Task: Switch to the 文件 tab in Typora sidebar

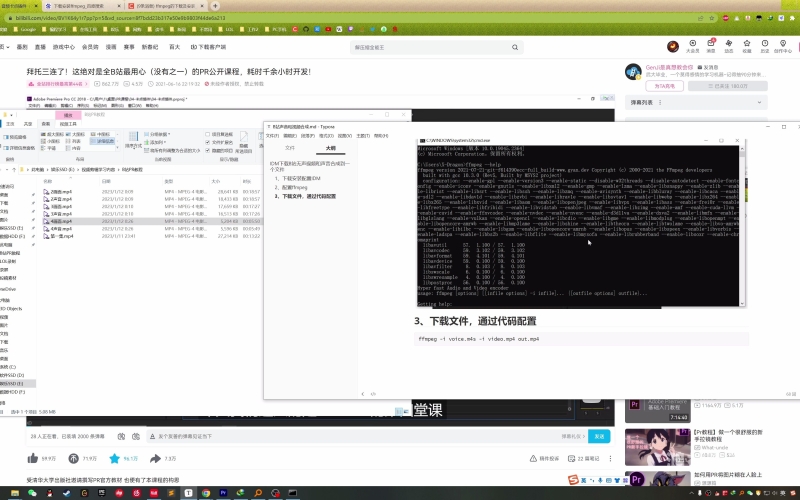Action: [290, 146]
